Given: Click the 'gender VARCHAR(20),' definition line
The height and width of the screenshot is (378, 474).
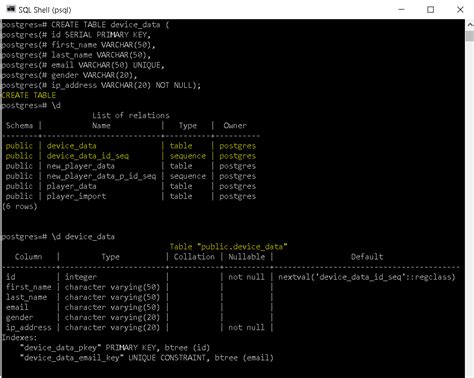Looking at the screenshot, I should pos(70,75).
